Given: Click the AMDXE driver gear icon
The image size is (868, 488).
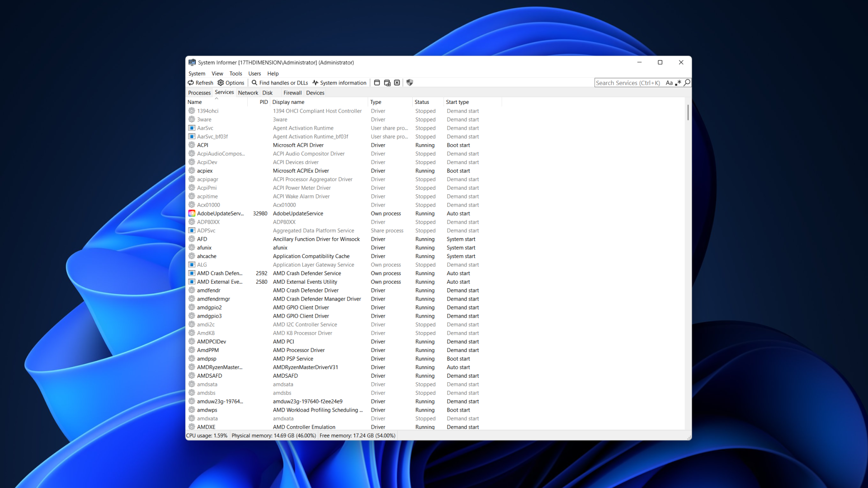Looking at the screenshot, I should (192, 427).
